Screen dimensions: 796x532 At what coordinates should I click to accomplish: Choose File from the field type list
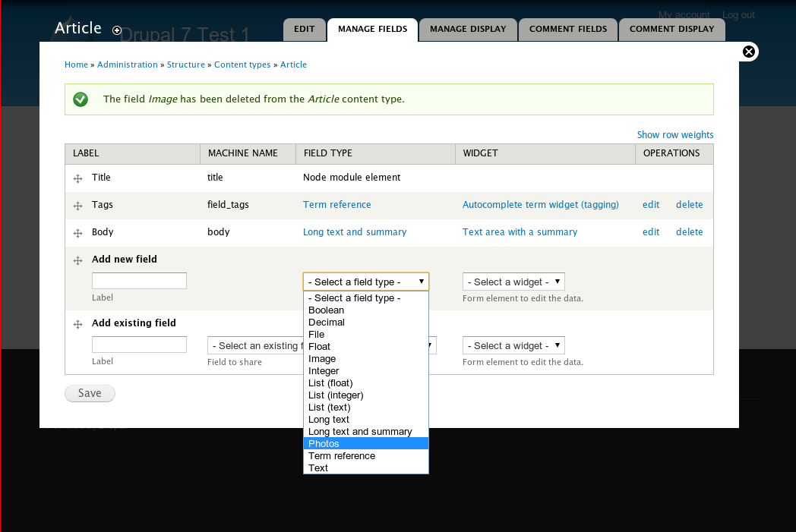(x=366, y=335)
